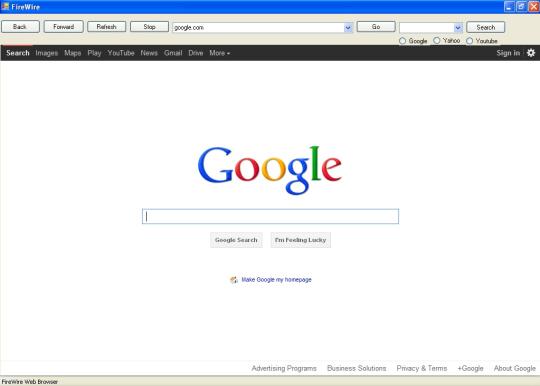The image size is (540, 386).
Task: Open the More dropdown in Google bar
Action: [x=219, y=53]
